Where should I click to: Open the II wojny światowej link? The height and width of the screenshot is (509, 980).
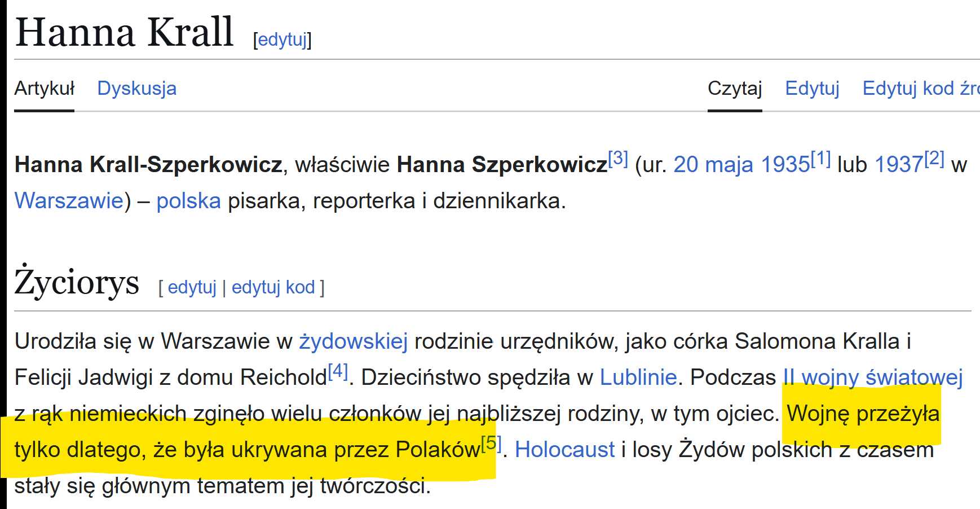click(x=873, y=378)
